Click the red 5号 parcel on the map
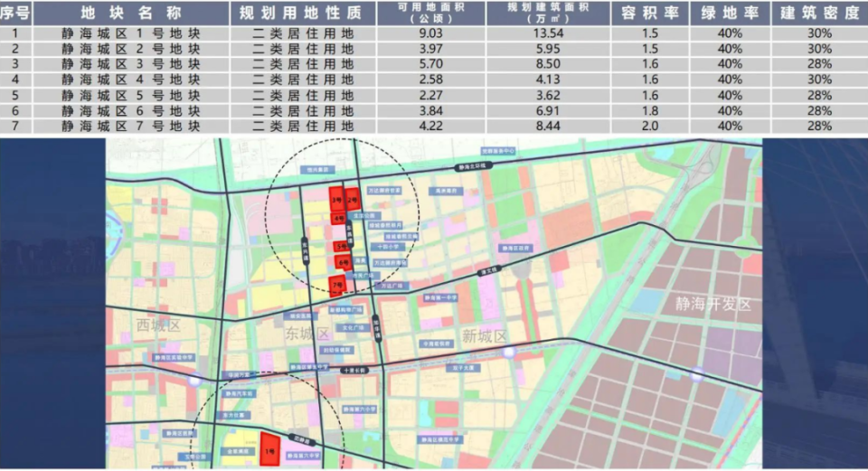Image resolution: width=868 pixels, height=471 pixels. tap(342, 246)
